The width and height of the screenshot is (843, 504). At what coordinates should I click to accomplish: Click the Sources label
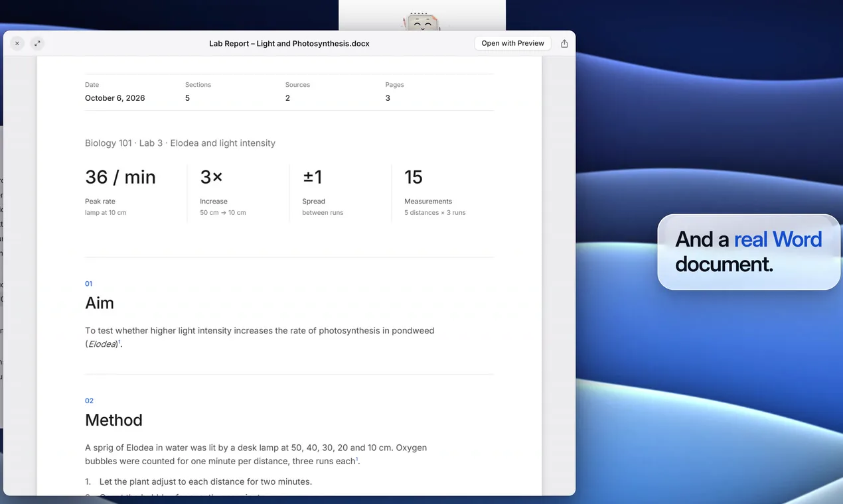click(x=297, y=85)
